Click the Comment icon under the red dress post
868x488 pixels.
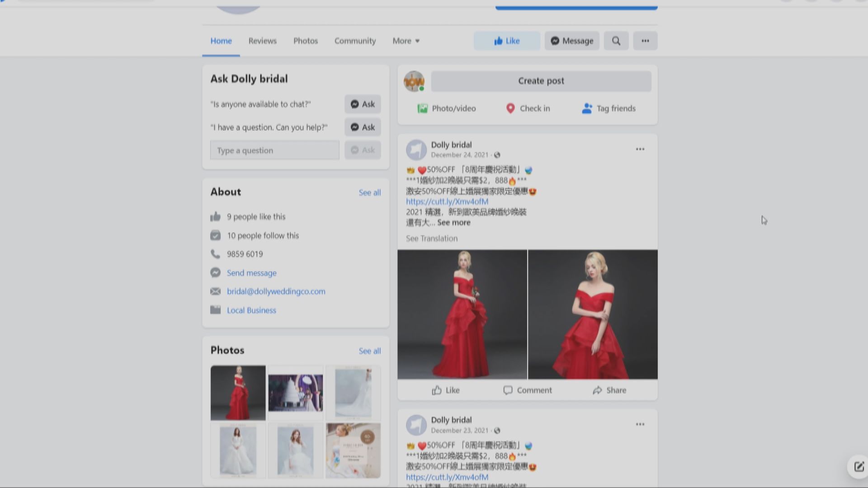click(508, 390)
